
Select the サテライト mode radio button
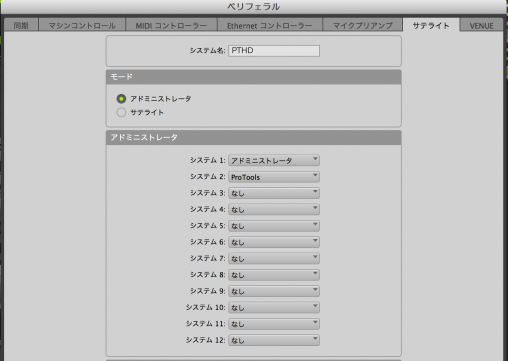click(x=121, y=112)
